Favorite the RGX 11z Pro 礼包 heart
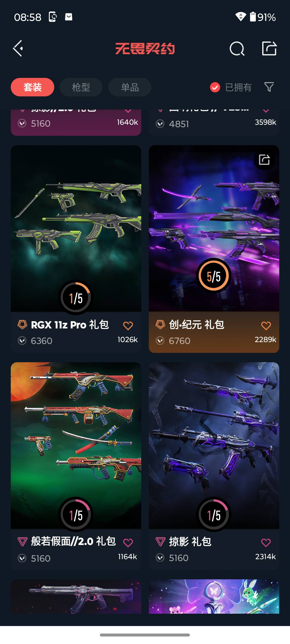The width and height of the screenshot is (290, 644). [x=128, y=326]
